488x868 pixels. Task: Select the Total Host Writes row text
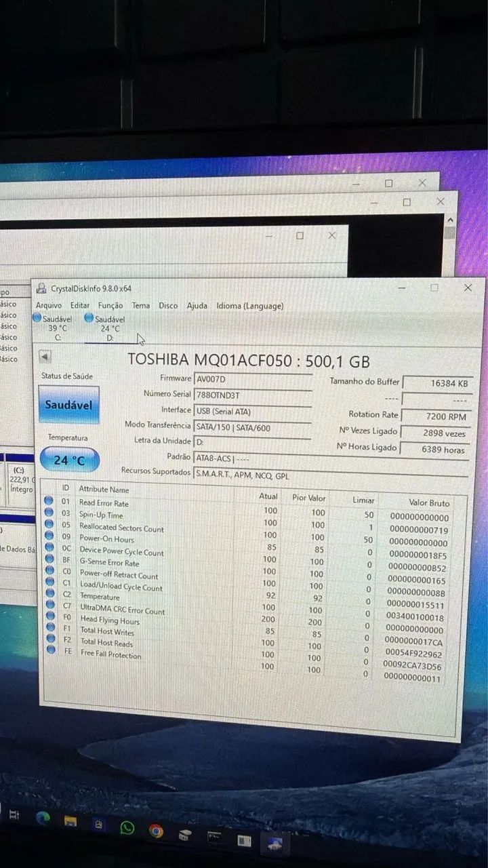click(107, 631)
